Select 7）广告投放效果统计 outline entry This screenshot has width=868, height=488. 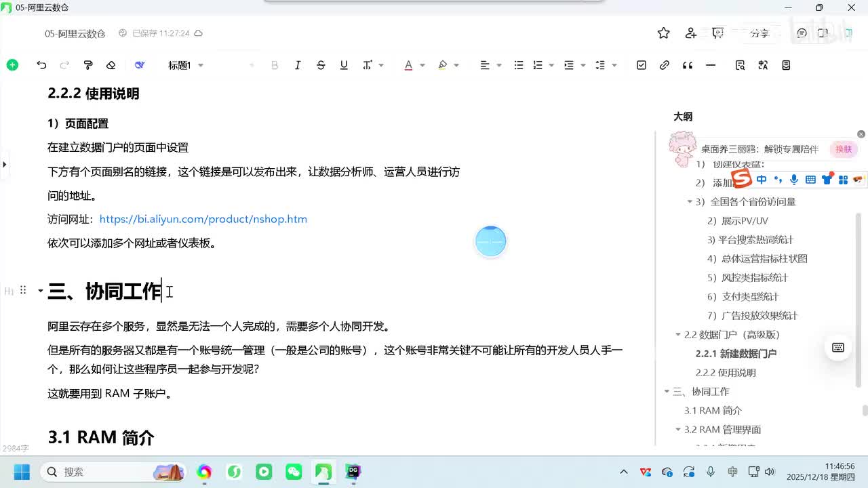pyautogui.click(x=752, y=316)
